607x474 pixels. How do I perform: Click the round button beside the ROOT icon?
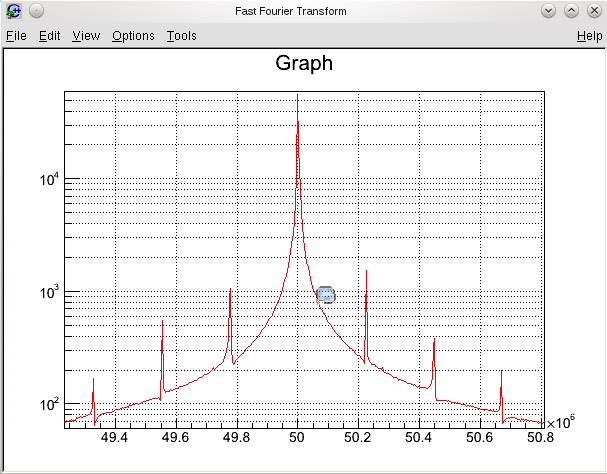[x=35, y=11]
